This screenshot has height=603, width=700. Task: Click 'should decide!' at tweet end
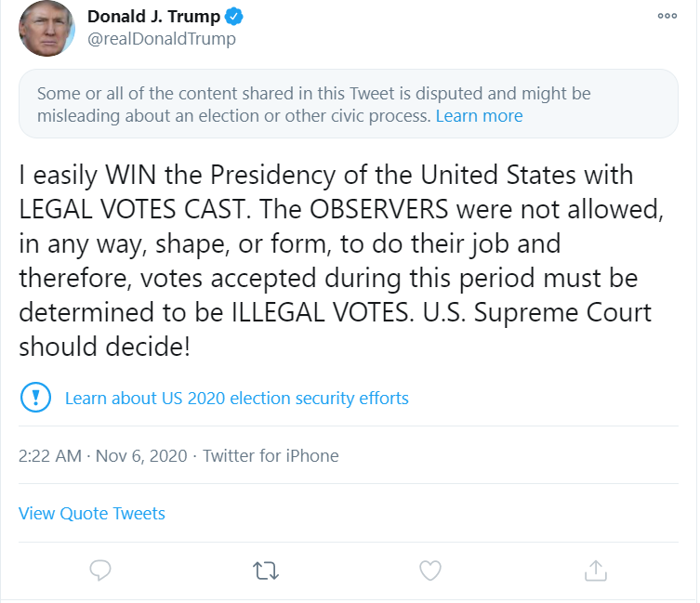pos(104,347)
